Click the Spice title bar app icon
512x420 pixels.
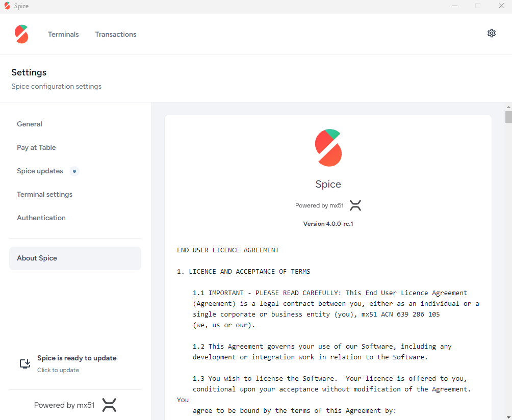(7, 6)
